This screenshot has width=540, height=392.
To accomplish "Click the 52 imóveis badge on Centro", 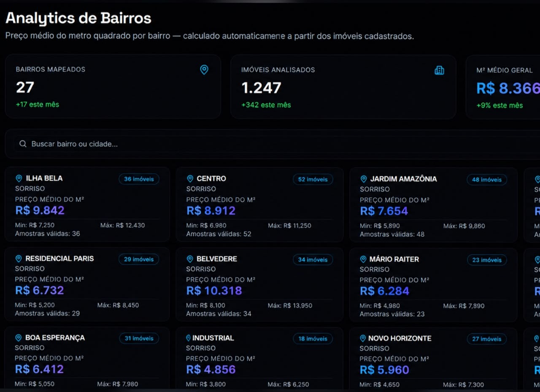I will pyautogui.click(x=313, y=180).
